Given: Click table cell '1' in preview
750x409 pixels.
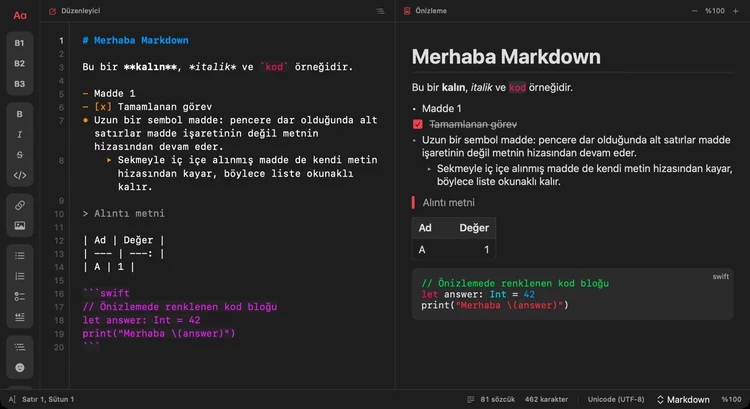Looking at the screenshot, I should point(486,250).
